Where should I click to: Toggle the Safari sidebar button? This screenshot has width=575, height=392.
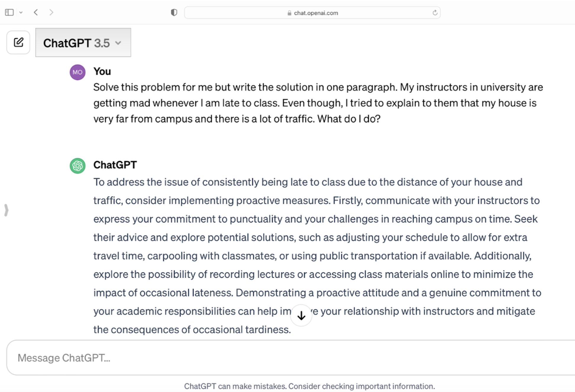point(9,12)
